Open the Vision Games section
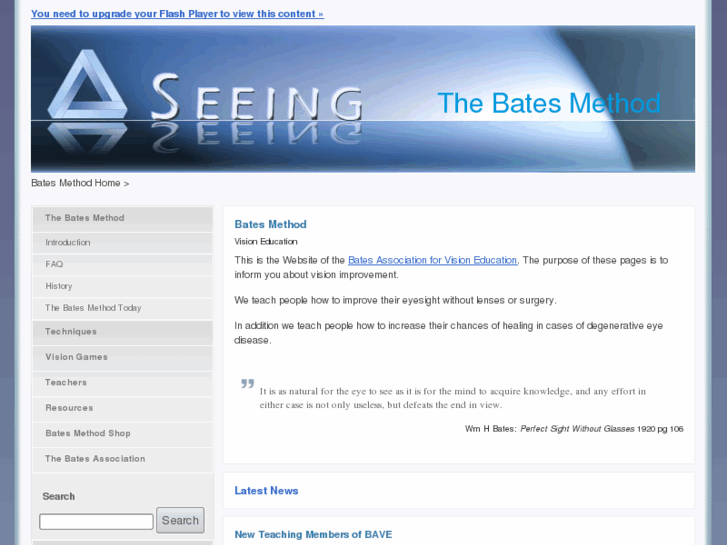Image resolution: width=727 pixels, height=545 pixels. (122, 358)
